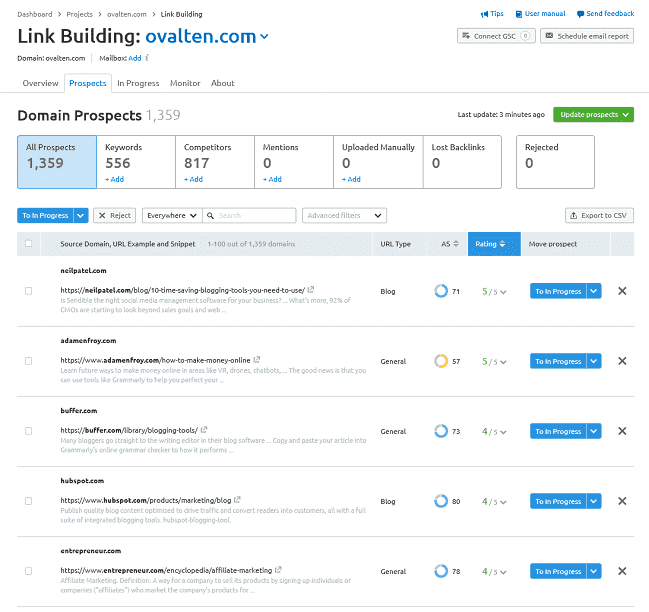
Task: Click the Connect GSC button
Action: tap(496, 36)
